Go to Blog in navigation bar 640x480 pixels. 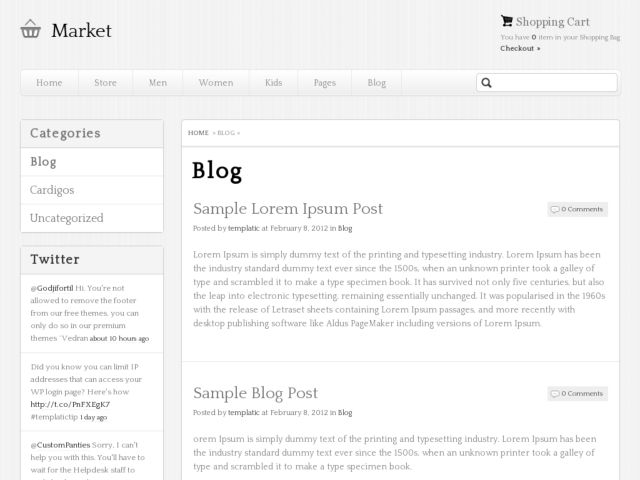pyautogui.click(x=376, y=83)
